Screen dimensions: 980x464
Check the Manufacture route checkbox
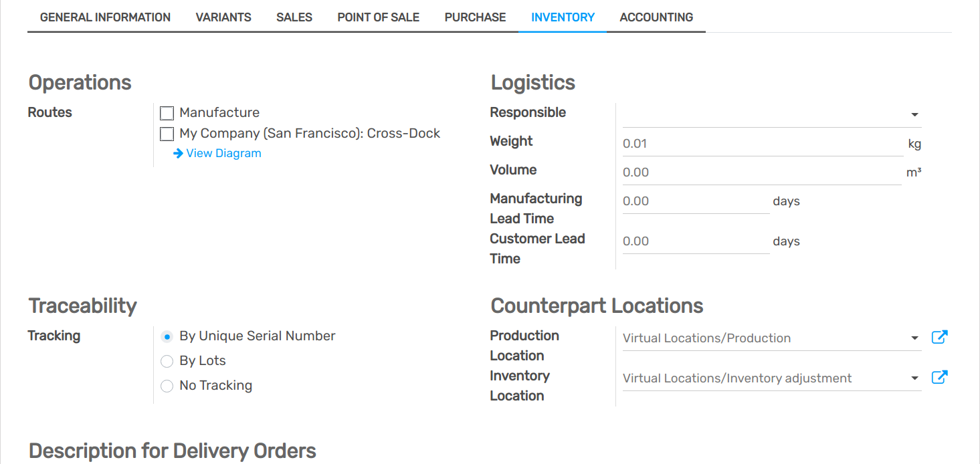(x=167, y=113)
